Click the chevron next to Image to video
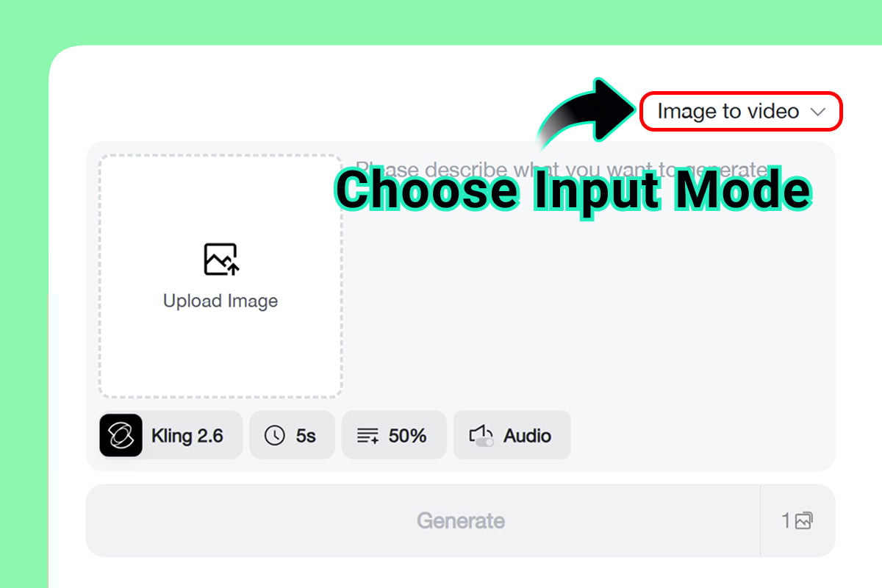 [819, 112]
